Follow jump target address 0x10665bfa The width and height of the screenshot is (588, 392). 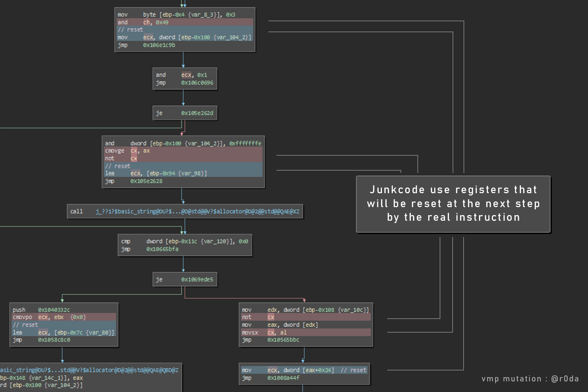[162, 249]
